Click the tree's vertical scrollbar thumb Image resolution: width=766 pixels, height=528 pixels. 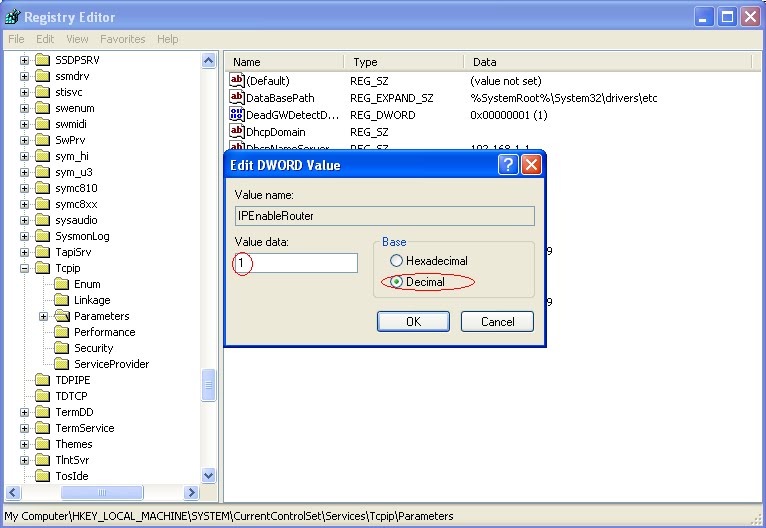(x=209, y=385)
